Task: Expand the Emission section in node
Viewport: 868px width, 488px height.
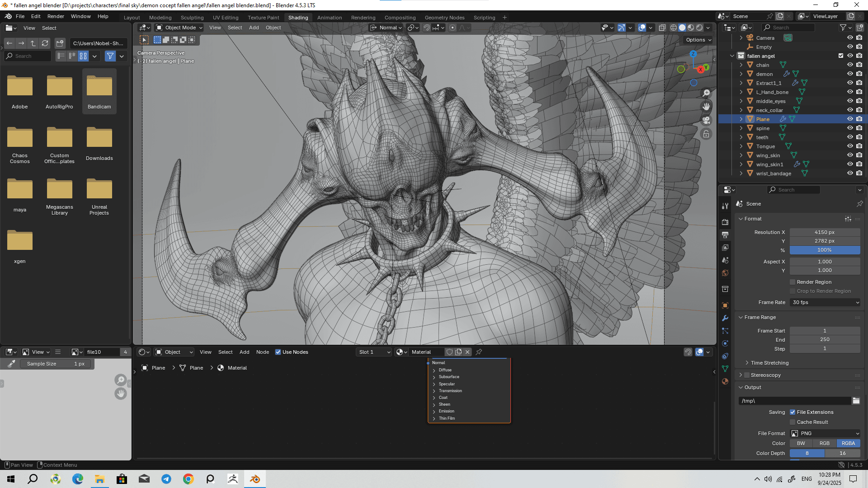Action: tap(434, 412)
